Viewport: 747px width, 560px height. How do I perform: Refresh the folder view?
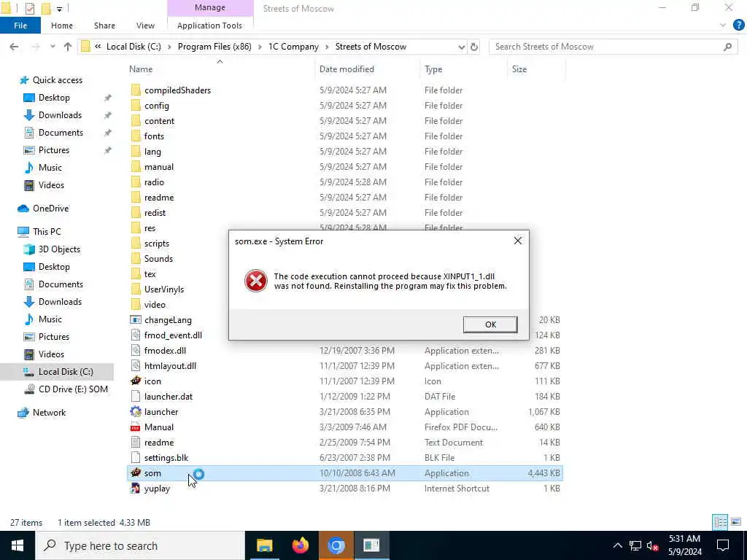tap(474, 47)
